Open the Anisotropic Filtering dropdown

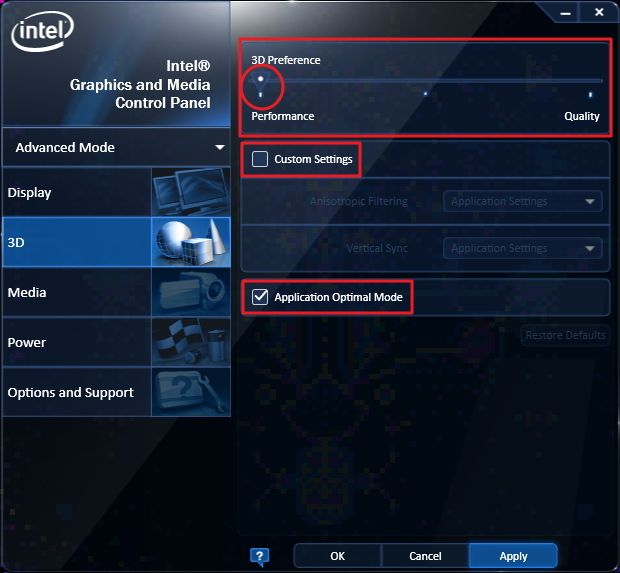coord(523,201)
